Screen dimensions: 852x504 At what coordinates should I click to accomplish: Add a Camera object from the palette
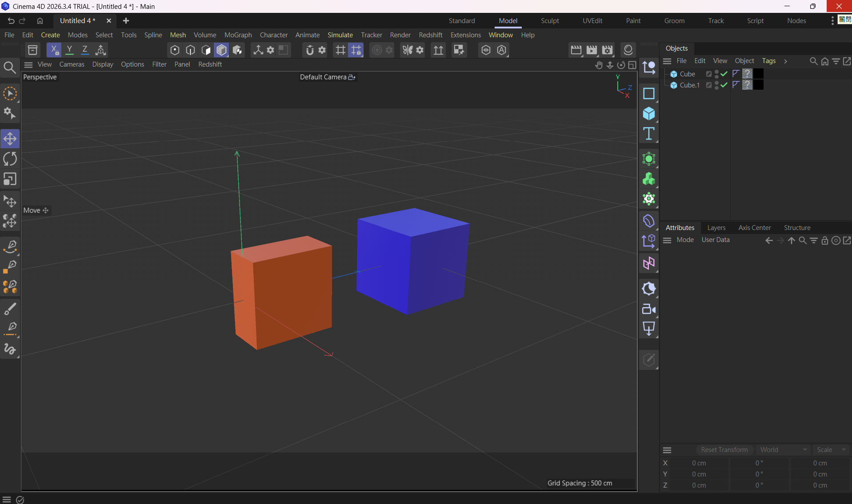pos(649,309)
